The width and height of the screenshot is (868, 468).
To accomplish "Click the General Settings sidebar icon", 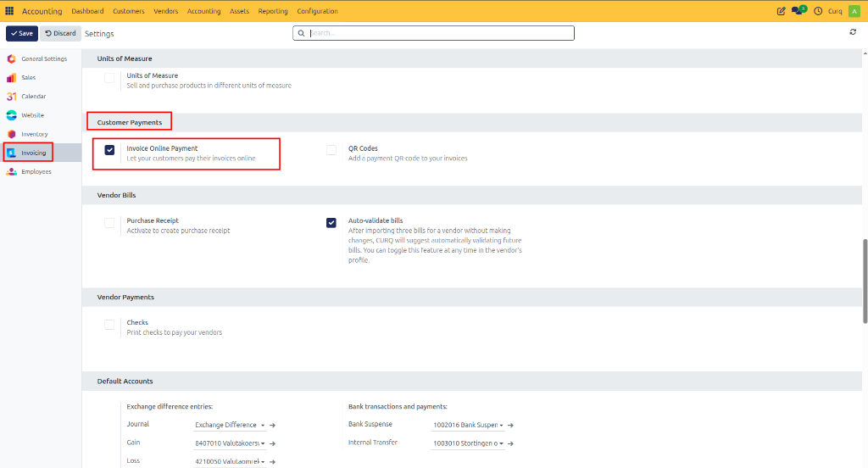I will tap(12, 58).
